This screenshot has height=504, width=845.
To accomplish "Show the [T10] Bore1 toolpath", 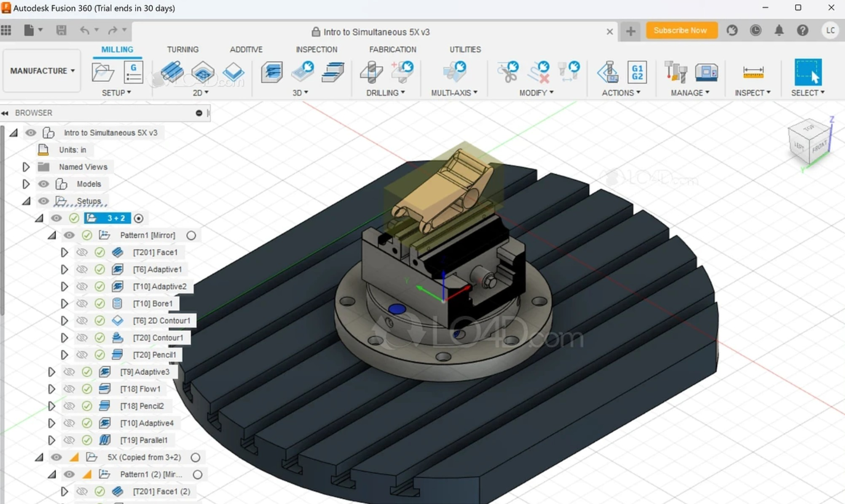I will point(82,303).
